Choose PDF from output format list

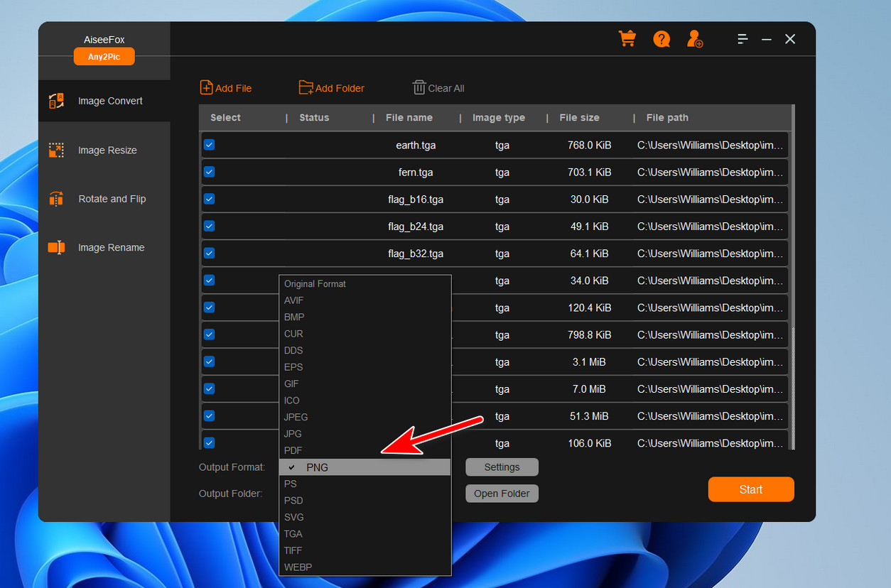(365, 450)
